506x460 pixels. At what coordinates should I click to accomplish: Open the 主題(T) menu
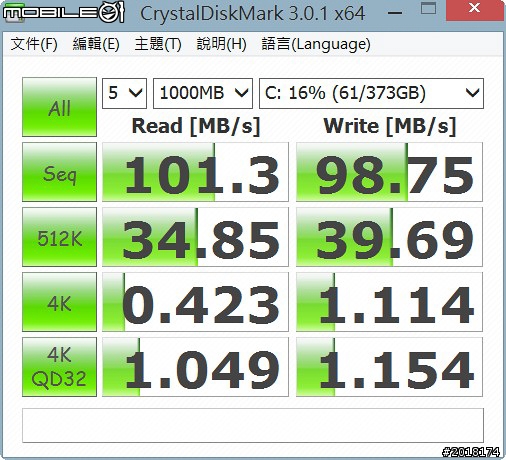(158, 44)
